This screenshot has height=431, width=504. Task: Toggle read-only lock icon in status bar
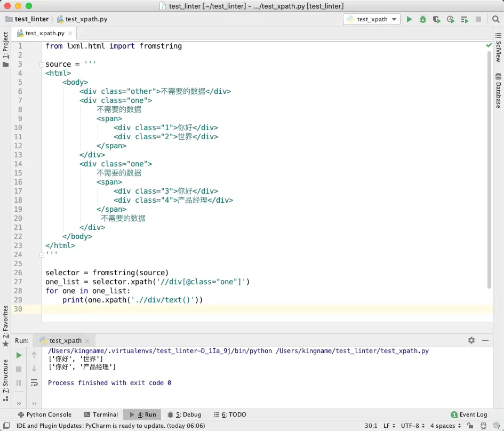point(470,426)
